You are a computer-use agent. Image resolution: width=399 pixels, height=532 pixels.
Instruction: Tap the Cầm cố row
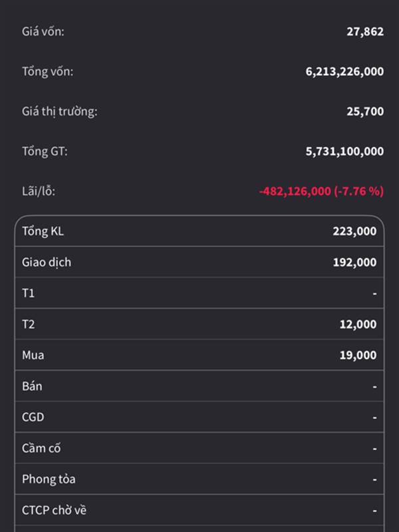point(199,448)
